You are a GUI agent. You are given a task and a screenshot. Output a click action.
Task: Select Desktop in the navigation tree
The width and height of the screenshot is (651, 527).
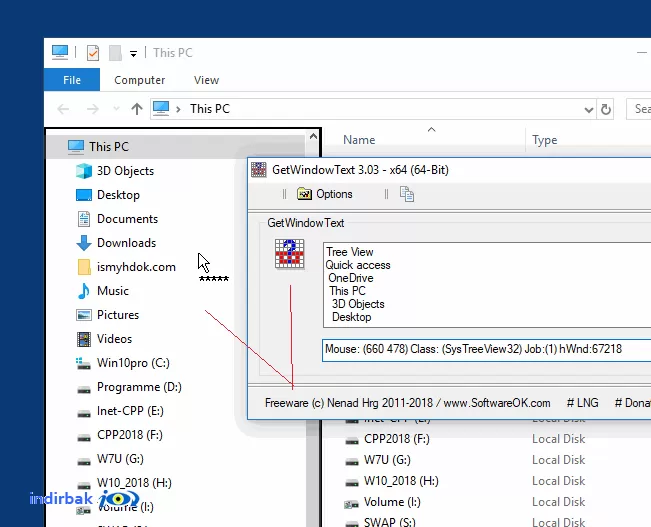point(118,195)
